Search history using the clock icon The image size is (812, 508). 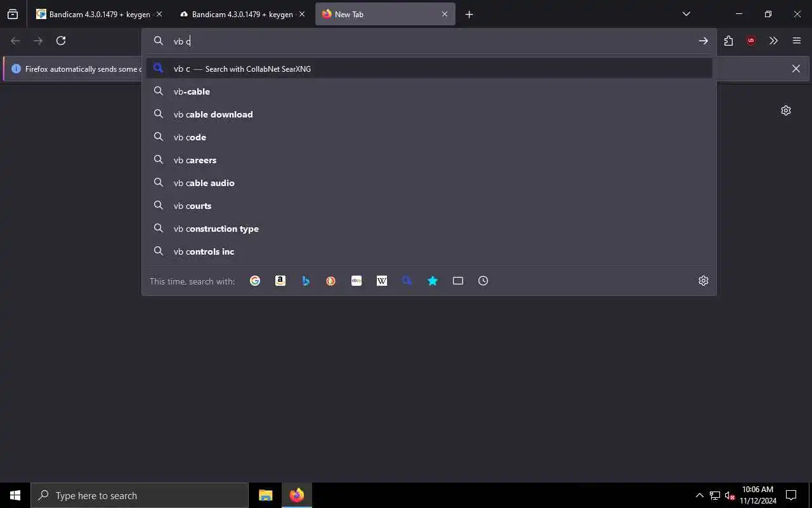[x=483, y=281]
